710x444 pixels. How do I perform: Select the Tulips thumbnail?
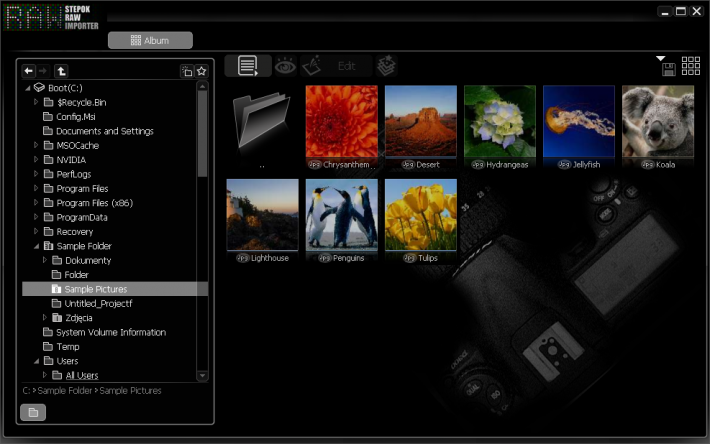pos(421,215)
